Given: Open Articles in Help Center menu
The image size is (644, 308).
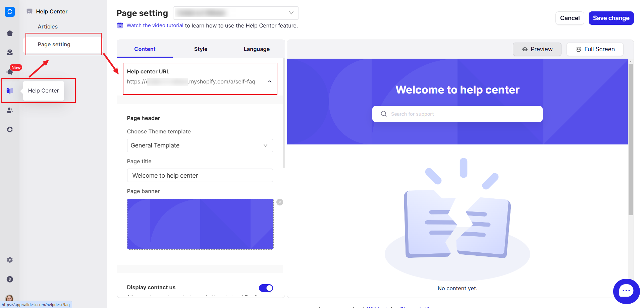Looking at the screenshot, I should [x=48, y=26].
